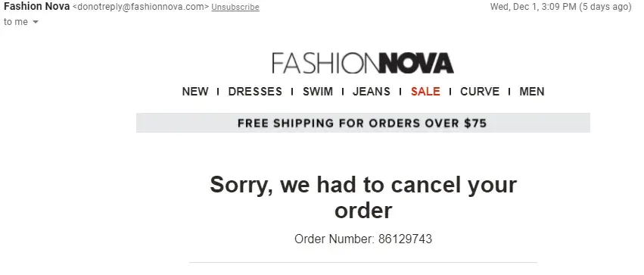Open the JEANS category link

coord(372,91)
